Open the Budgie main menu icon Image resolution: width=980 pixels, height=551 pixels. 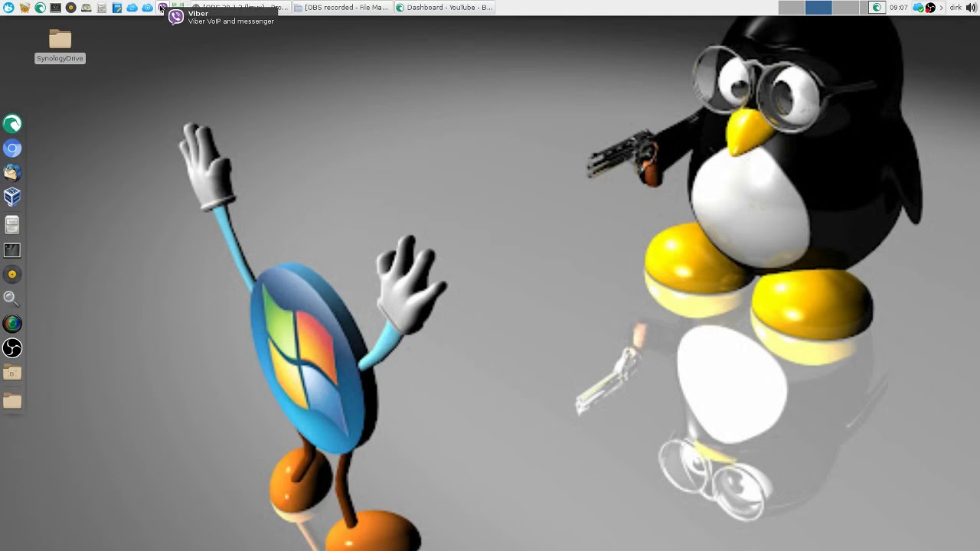(x=8, y=8)
